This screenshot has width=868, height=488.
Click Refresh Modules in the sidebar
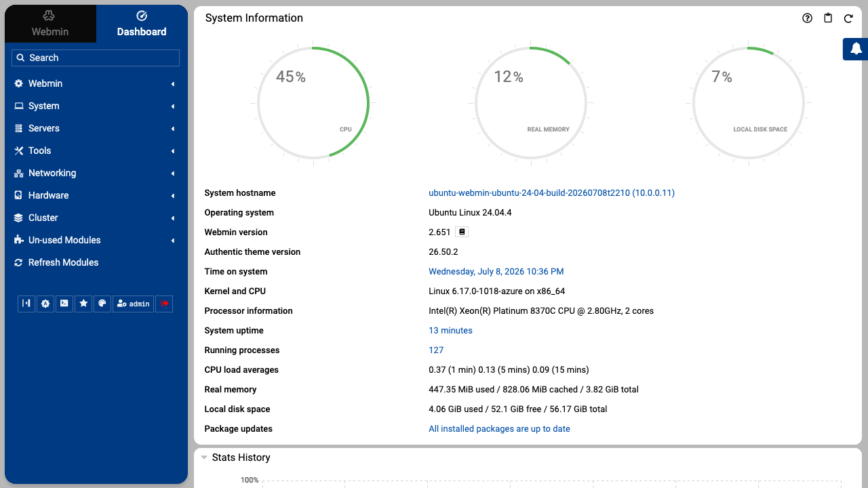(96, 262)
